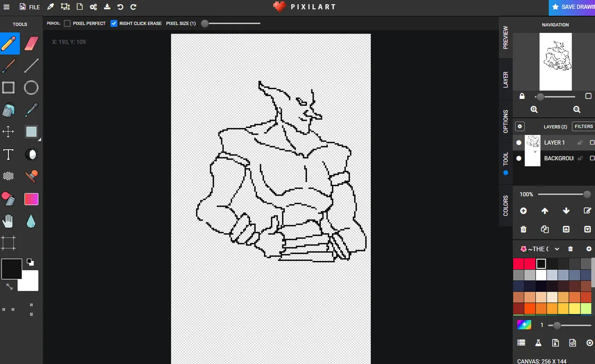Activate the Paint Bucket fill tool
Viewport: 595px width, 364px height.
(9, 110)
